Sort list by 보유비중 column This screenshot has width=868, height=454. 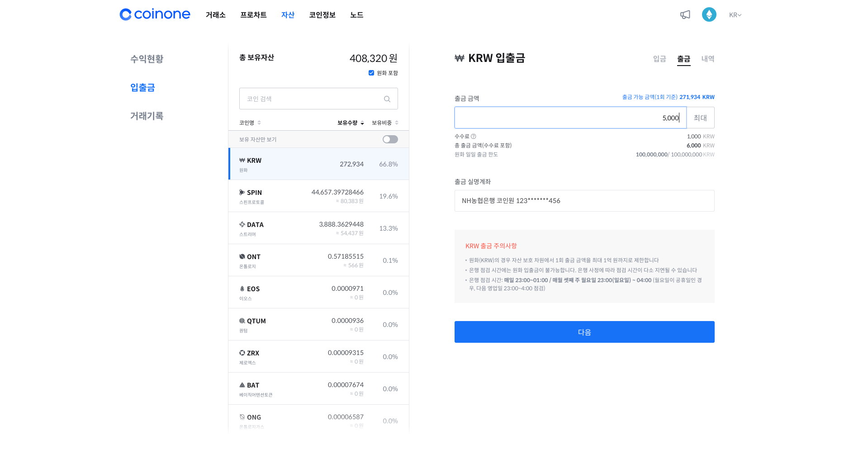[x=385, y=123]
